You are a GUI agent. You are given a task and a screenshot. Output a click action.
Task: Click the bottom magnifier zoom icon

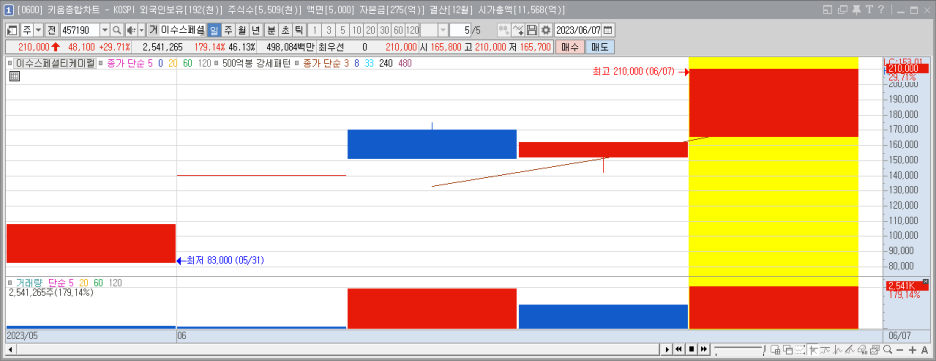[x=888, y=350]
